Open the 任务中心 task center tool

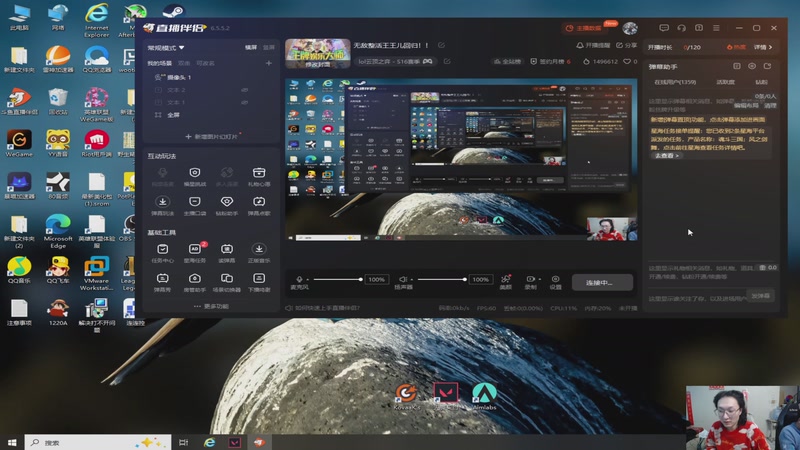[x=162, y=253]
